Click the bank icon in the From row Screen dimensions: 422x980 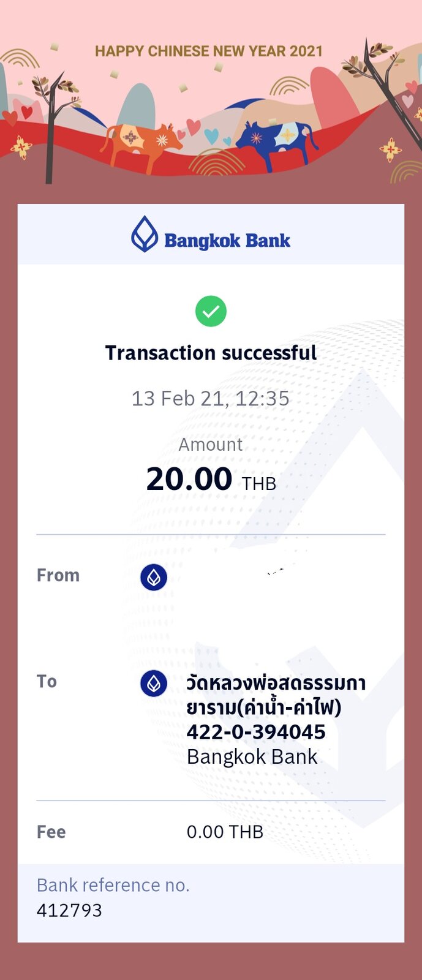[154, 577]
